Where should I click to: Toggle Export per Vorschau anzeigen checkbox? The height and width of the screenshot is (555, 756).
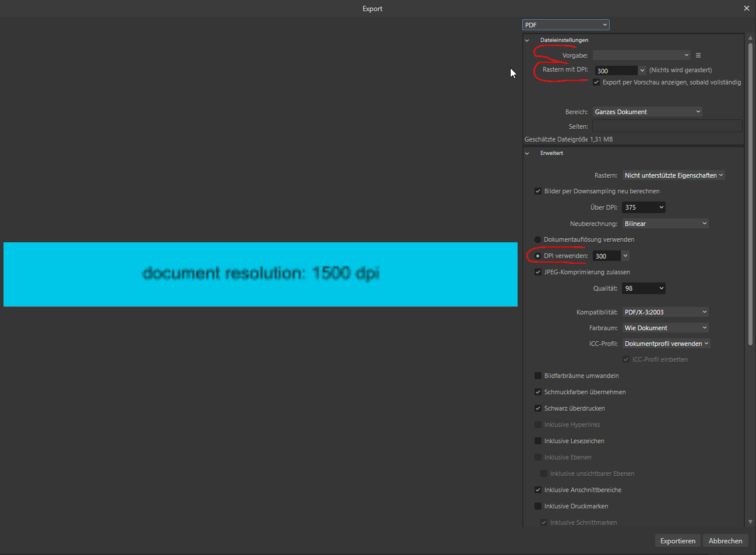(x=596, y=83)
